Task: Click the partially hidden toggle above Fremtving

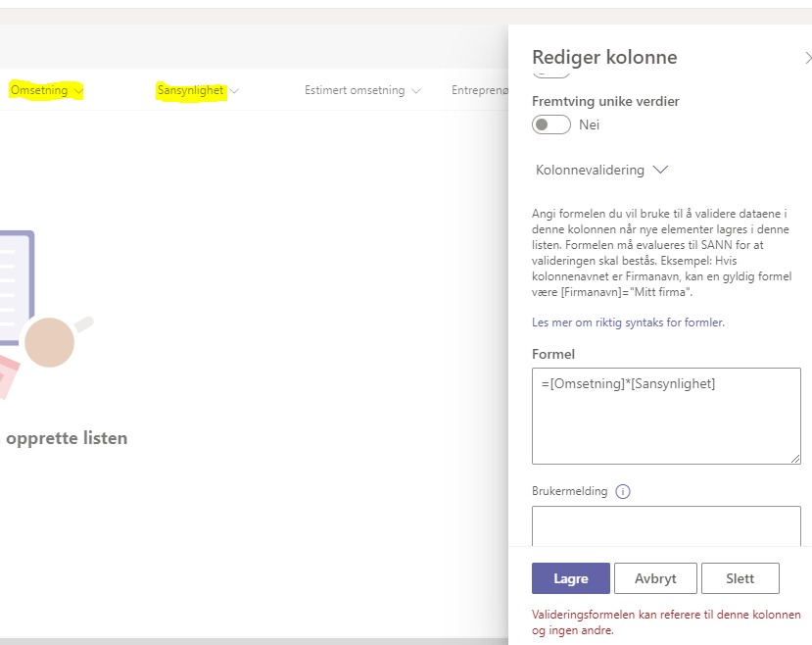Action: coord(551,73)
